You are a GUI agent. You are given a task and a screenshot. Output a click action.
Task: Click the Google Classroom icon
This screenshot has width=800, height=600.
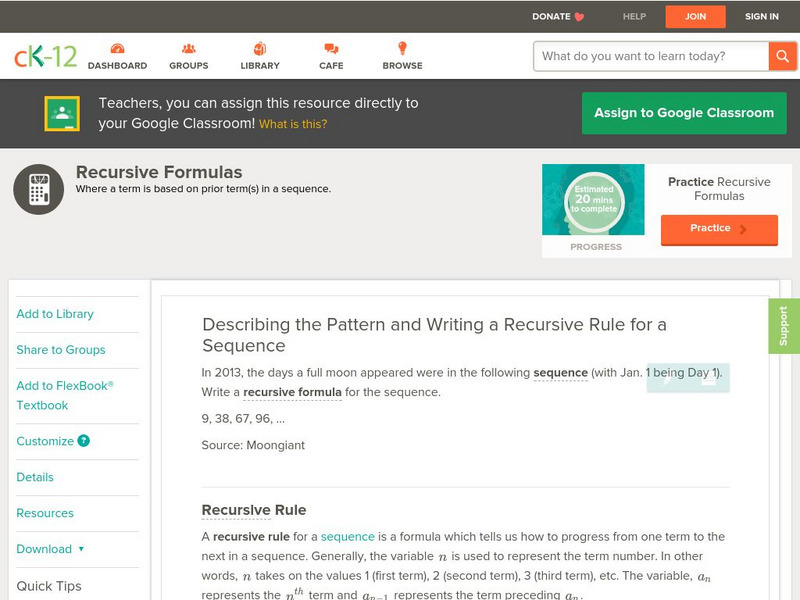(62, 114)
